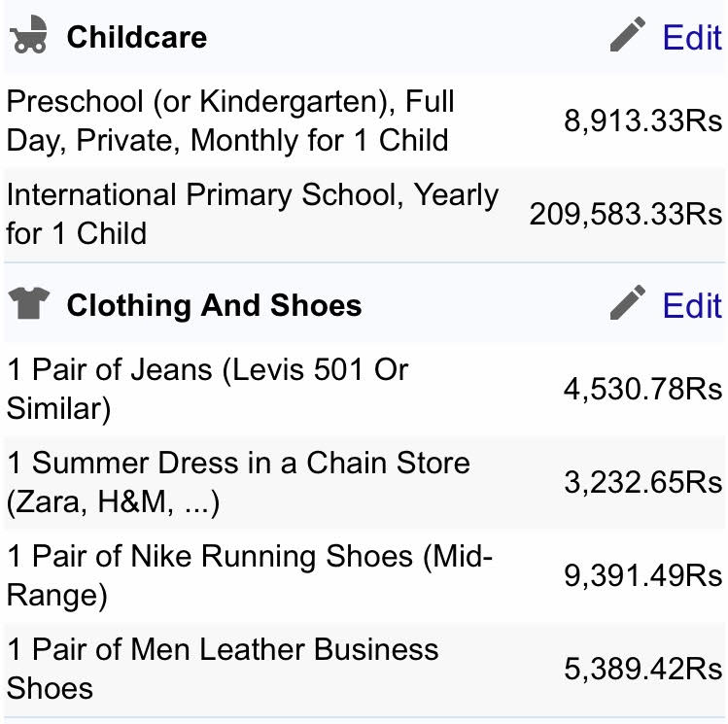728x724 pixels.
Task: Click the Preschool Full Day Private row label
Action: [229, 121]
